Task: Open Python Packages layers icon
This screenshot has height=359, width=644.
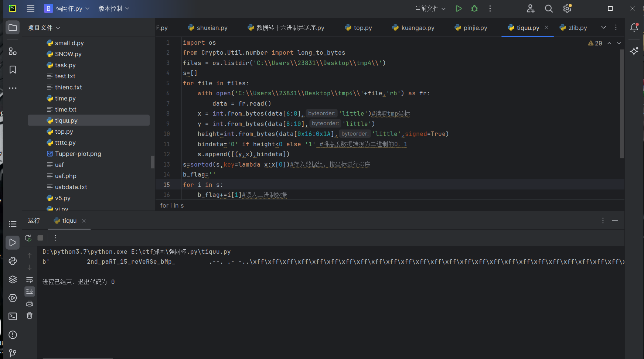Action: tap(13, 279)
